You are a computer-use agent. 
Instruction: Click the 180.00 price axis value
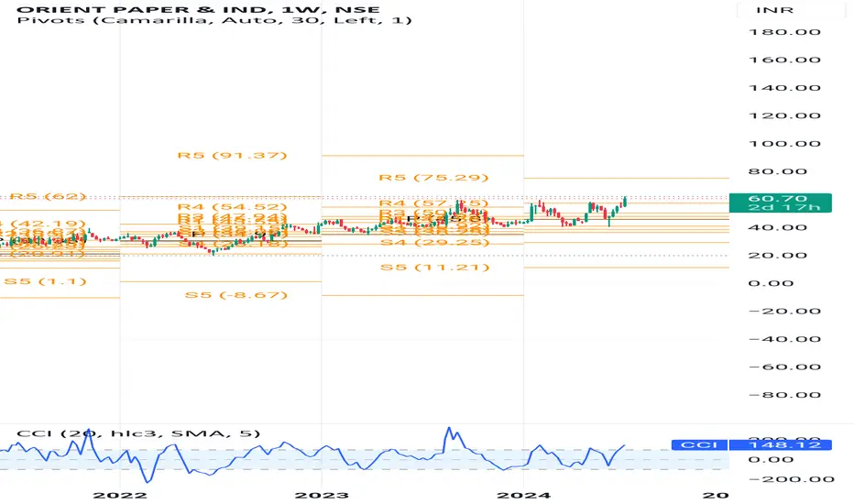[x=784, y=32]
